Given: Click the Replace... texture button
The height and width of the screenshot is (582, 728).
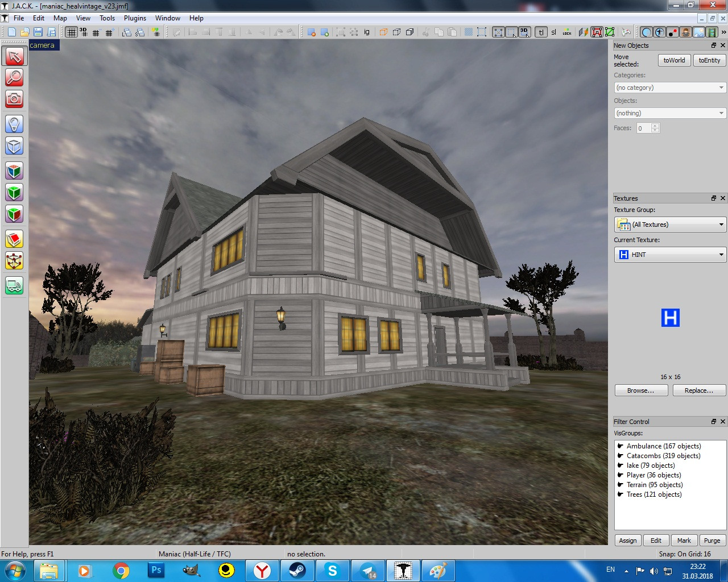Looking at the screenshot, I should coord(699,390).
